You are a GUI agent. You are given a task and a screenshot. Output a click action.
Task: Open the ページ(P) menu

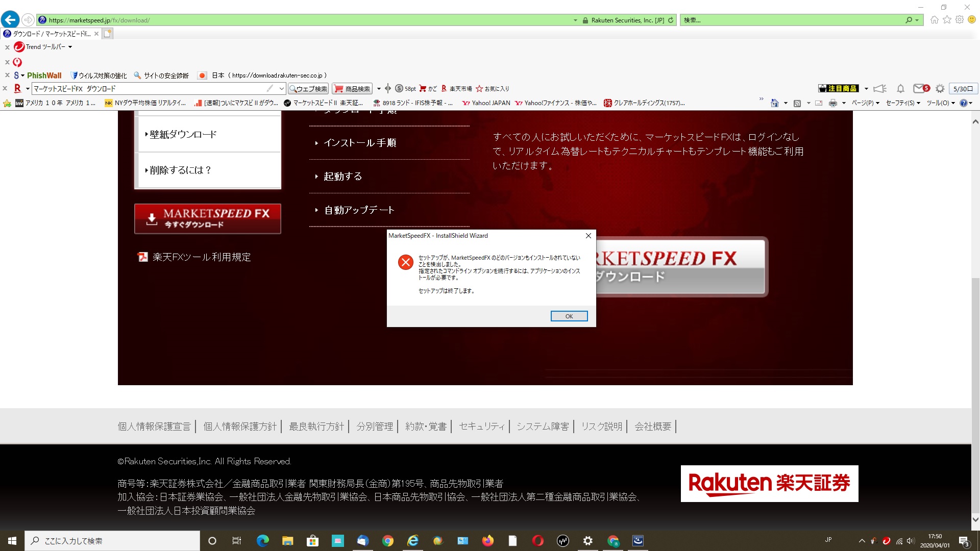click(x=865, y=103)
